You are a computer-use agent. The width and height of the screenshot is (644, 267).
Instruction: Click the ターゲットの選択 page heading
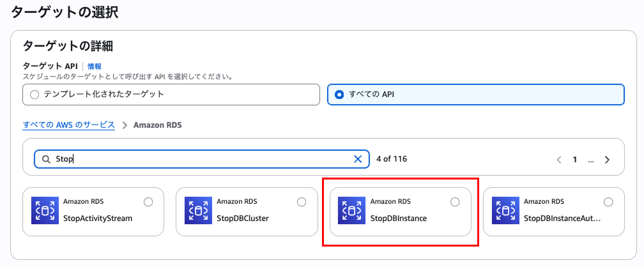click(x=65, y=13)
